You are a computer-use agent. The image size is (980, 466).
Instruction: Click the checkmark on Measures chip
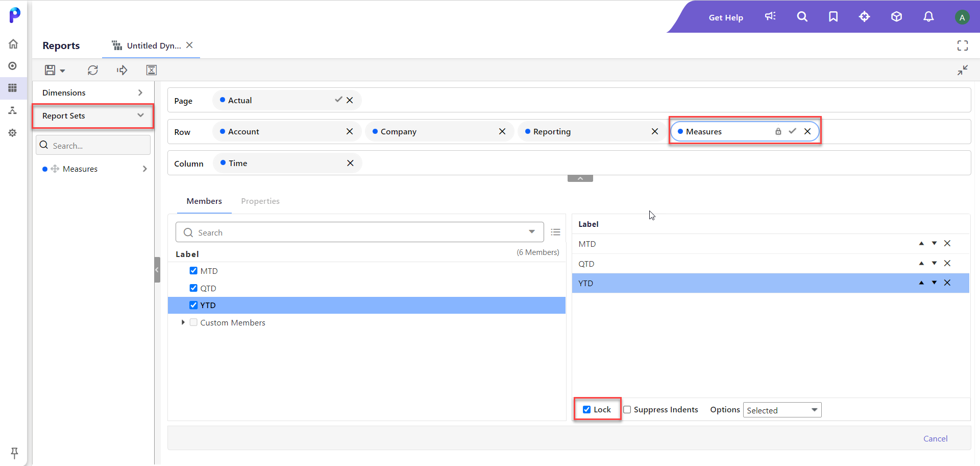click(792, 131)
